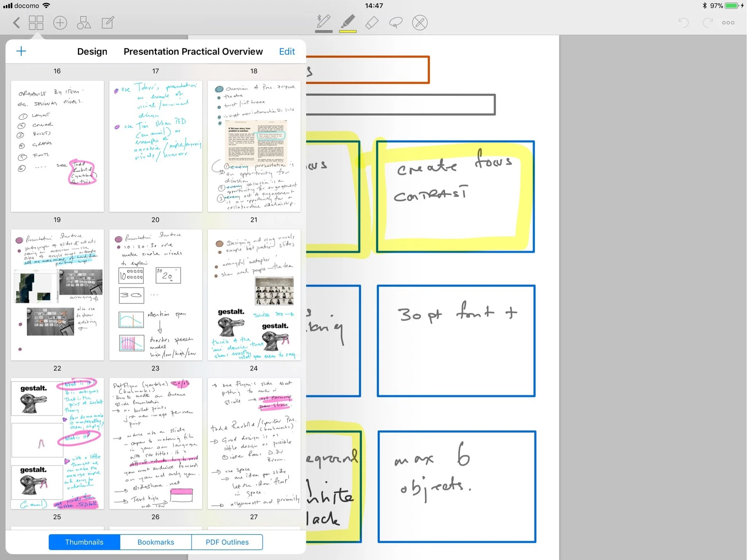Tap the add page plus circle icon
Image resolution: width=747 pixels, height=560 pixels.
60,23
